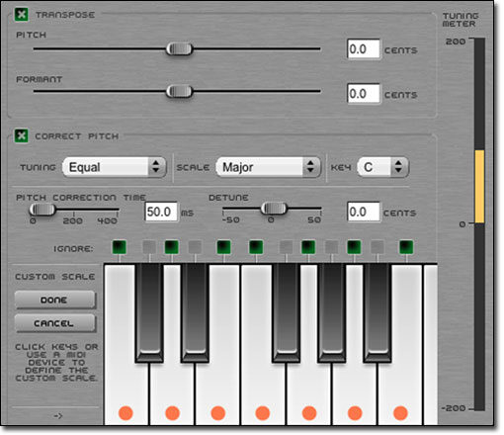This screenshot has width=504, height=435.
Task: Toggle Ignore box above the G# key
Action: pos(332,247)
